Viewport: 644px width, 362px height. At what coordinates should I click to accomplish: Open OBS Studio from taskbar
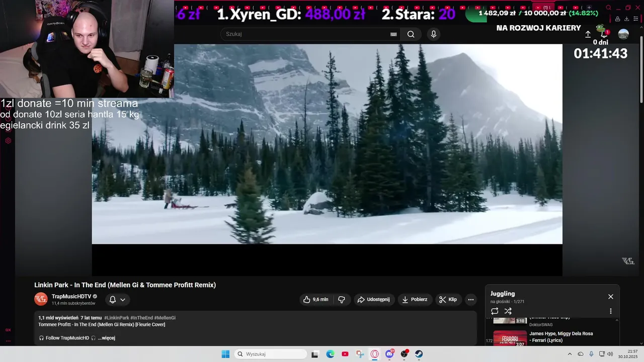404,354
